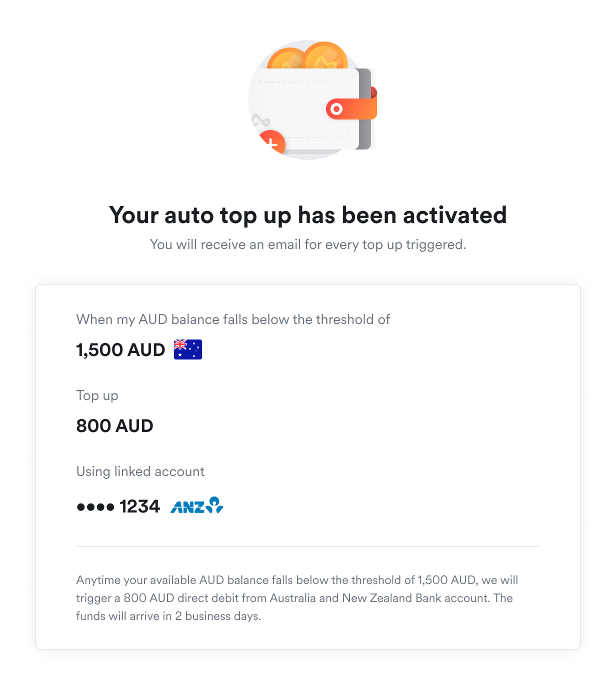Click the ANZ bank logo
Screen dimensions: 616x685
tap(197, 505)
